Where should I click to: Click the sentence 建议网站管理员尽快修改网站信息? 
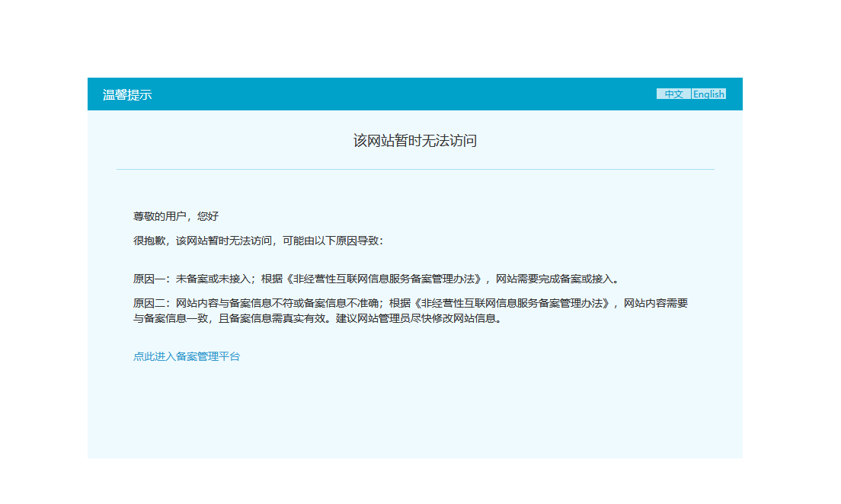click(418, 319)
